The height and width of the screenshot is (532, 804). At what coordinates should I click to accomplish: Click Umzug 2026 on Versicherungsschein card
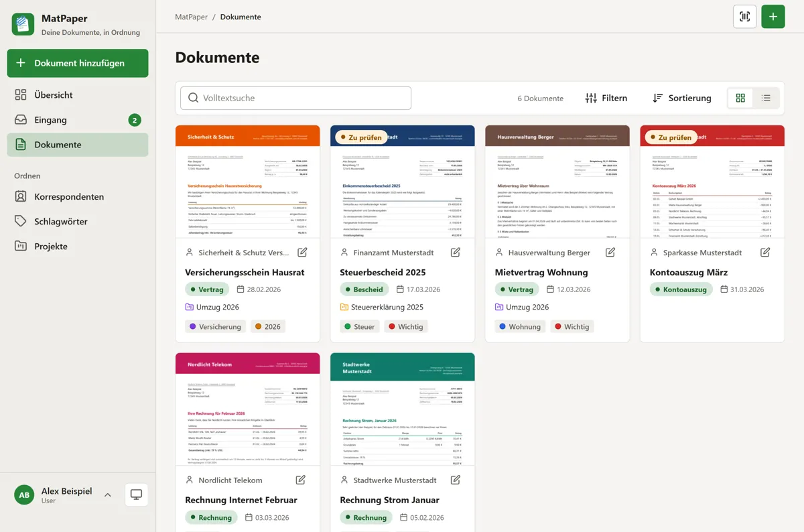click(x=212, y=308)
